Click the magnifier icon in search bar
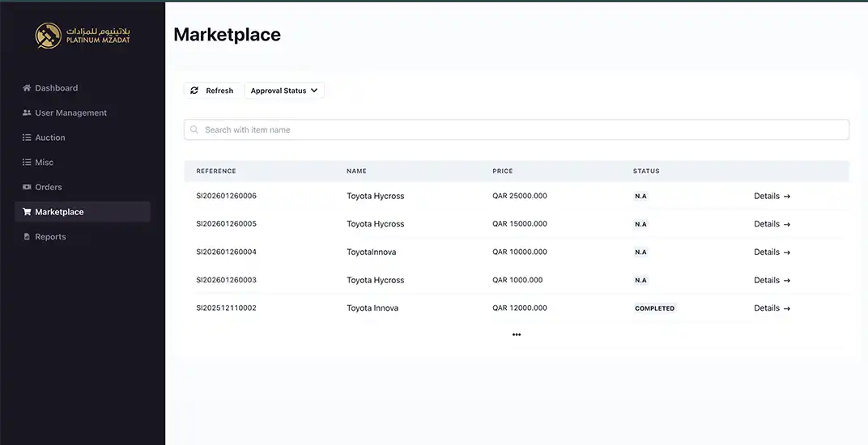 coord(194,129)
